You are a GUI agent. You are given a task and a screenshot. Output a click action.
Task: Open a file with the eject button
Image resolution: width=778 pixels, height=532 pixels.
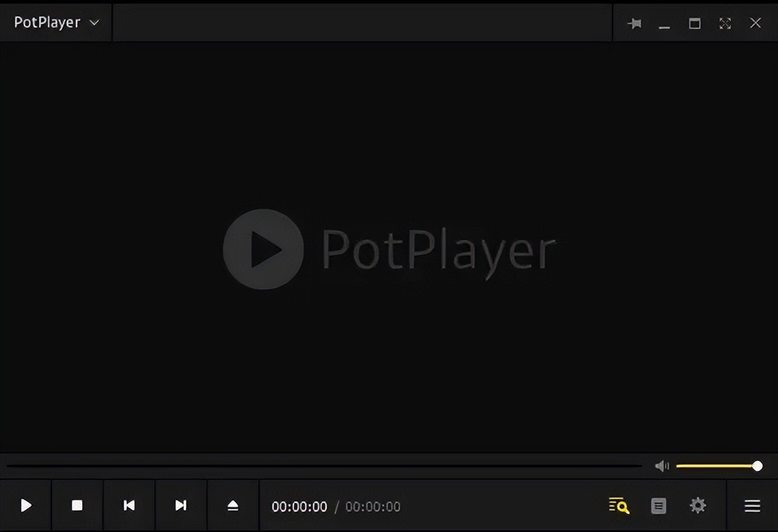pos(233,505)
